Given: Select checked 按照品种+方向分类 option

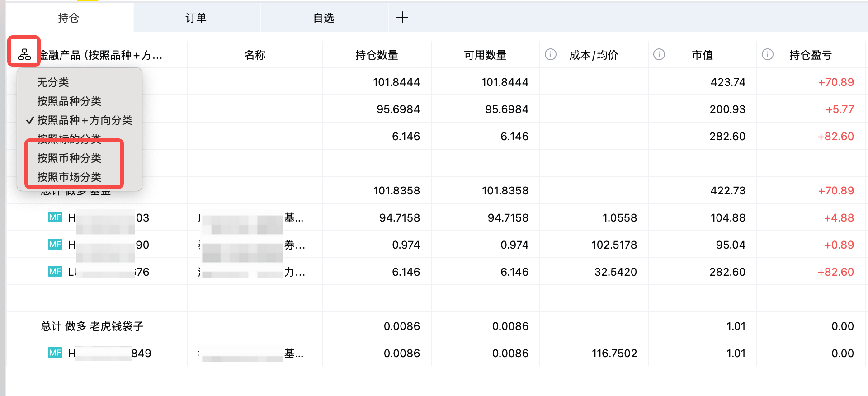Looking at the screenshot, I should pyautogui.click(x=84, y=120).
